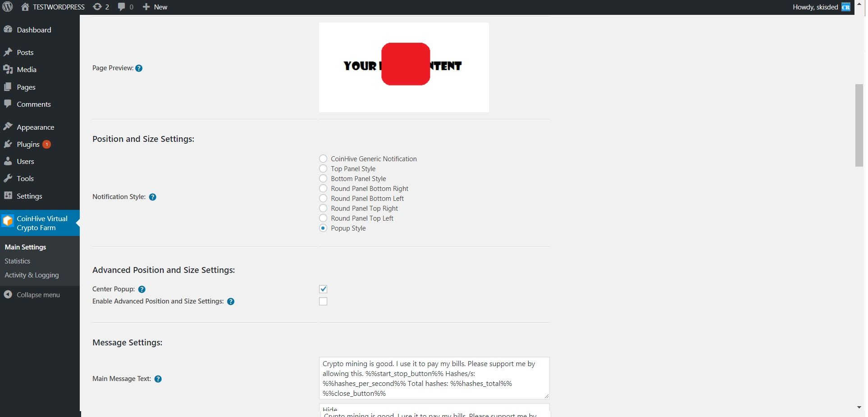Open the Comments menu
The height and width of the screenshot is (417, 868).
coord(34,104)
